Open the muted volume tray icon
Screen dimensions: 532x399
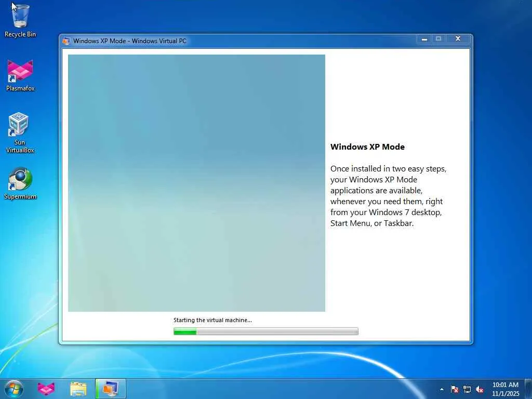coord(480,389)
